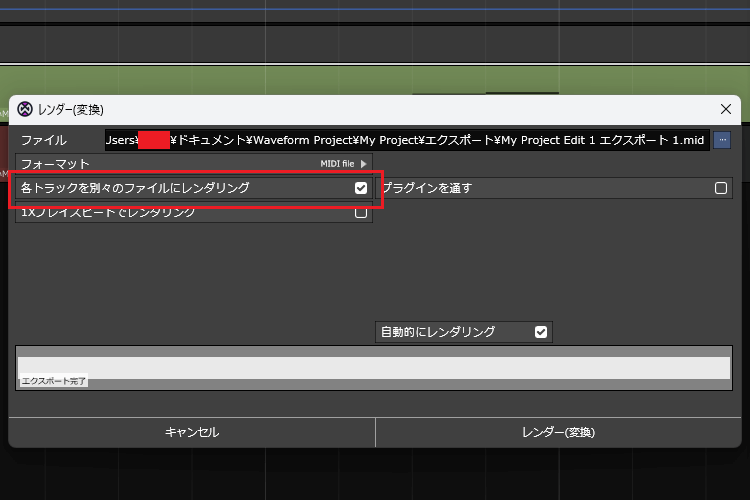The height and width of the screenshot is (500, 750).
Task: Enable 1xプレイスピードでレンダリング checkbox
Action: (x=361, y=213)
